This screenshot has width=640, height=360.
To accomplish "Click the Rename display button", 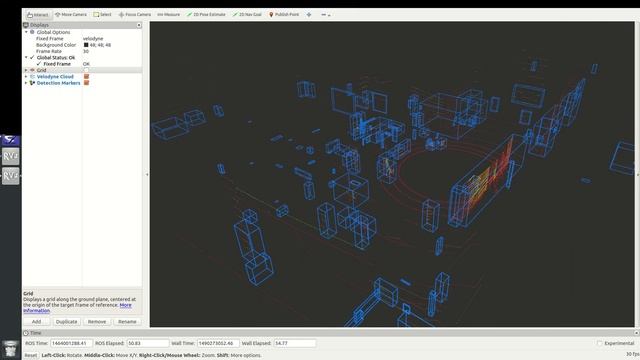I will 127,322.
